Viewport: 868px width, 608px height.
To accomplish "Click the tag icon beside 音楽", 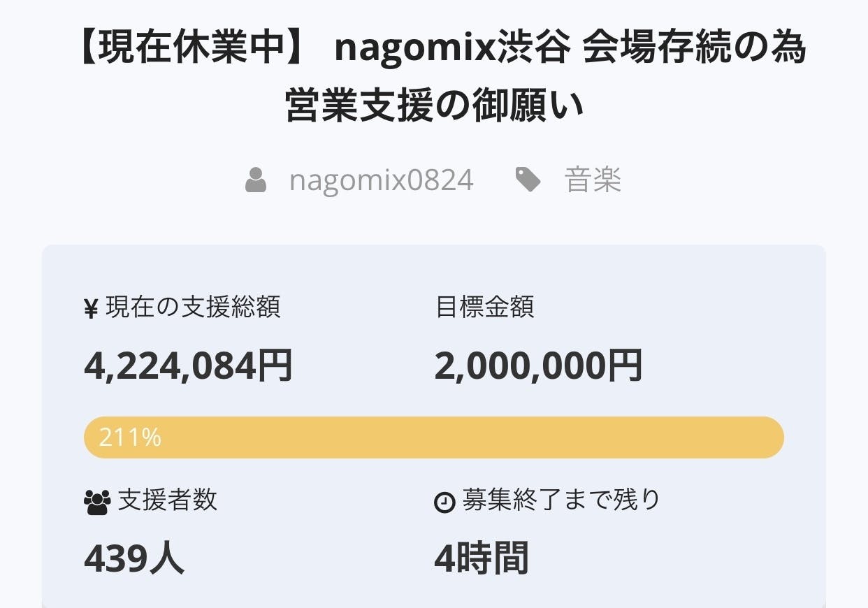I will tap(528, 180).
